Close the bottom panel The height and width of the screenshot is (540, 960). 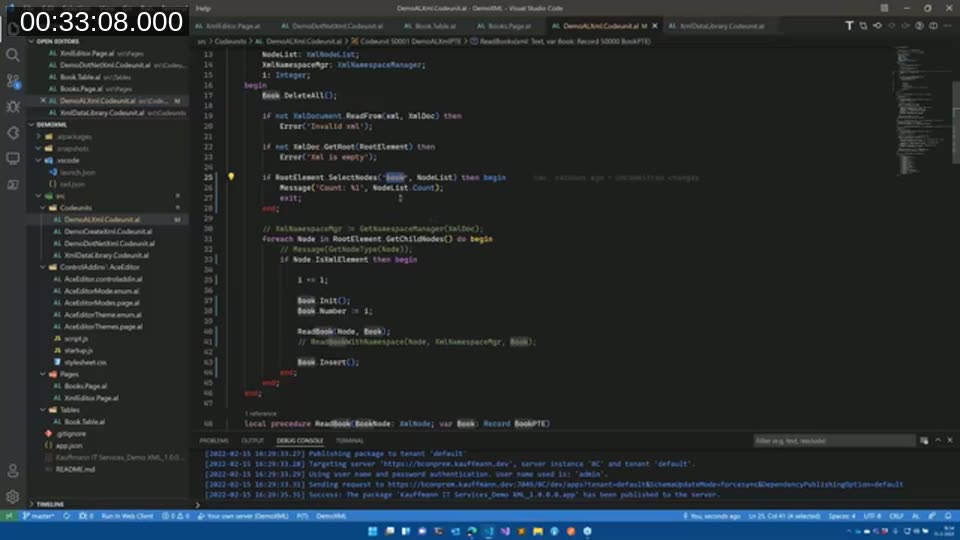(x=950, y=440)
